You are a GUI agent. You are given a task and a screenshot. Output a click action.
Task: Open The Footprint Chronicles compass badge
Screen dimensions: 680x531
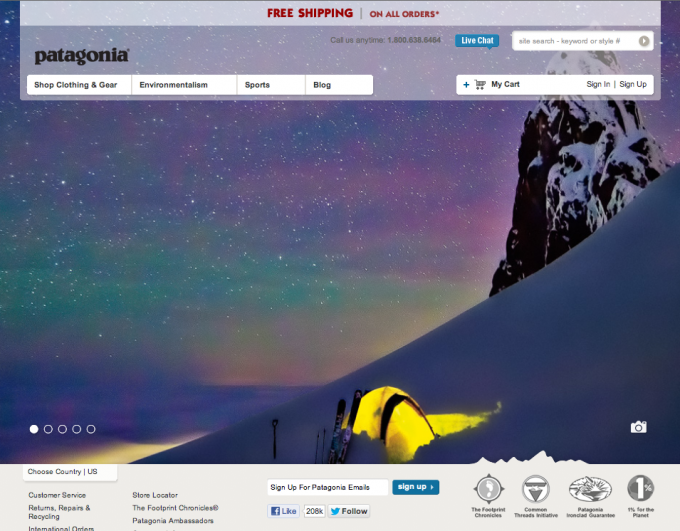[x=488, y=496]
